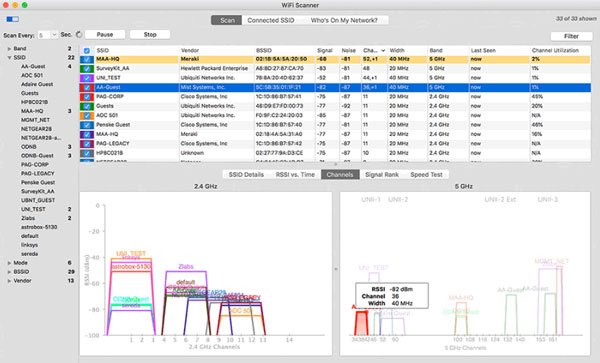Image resolution: width=600 pixels, height=363 pixels.
Task: Switch to the Scan tab
Action: (x=227, y=20)
